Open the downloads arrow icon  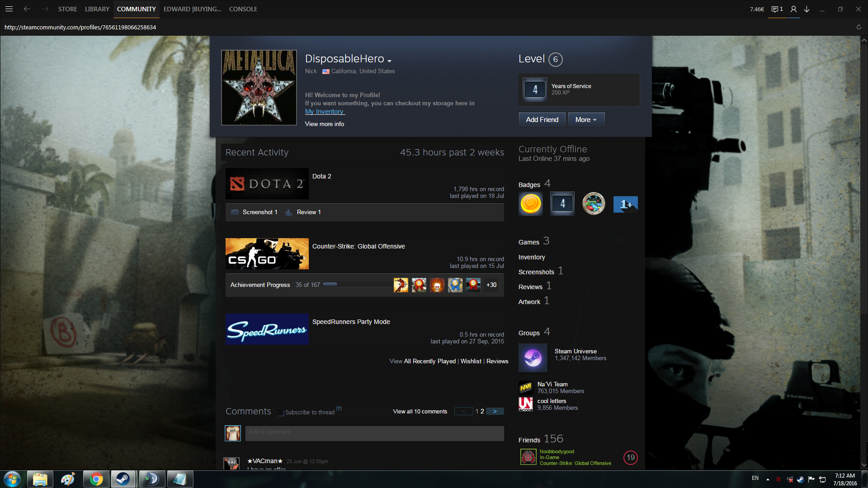[x=807, y=9]
